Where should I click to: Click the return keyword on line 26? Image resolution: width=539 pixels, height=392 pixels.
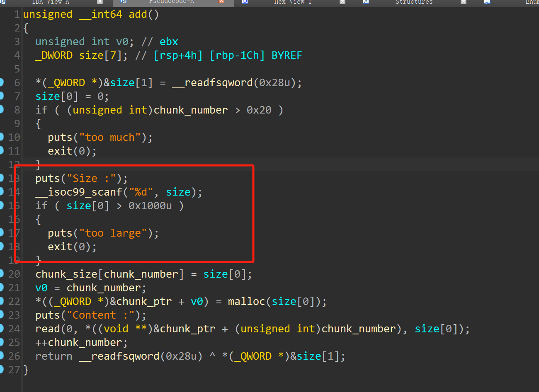[54, 356]
